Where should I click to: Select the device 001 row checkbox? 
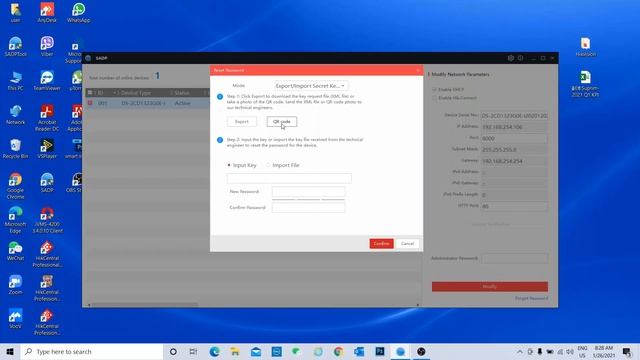90,103
